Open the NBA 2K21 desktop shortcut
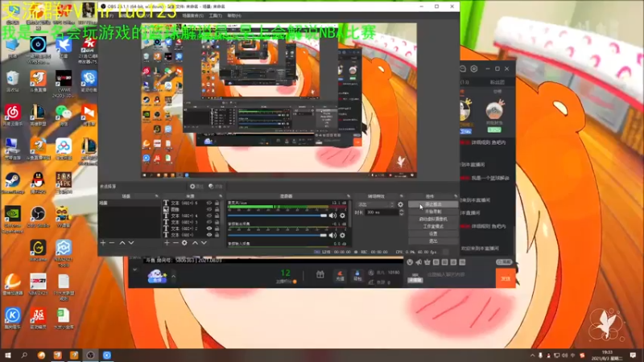The width and height of the screenshot is (644, 362). pos(38,285)
